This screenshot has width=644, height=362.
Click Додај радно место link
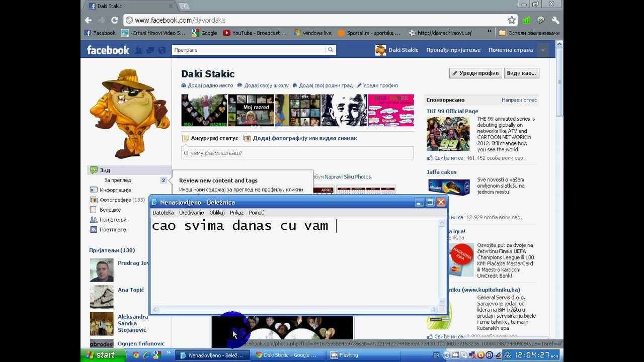tap(207, 85)
